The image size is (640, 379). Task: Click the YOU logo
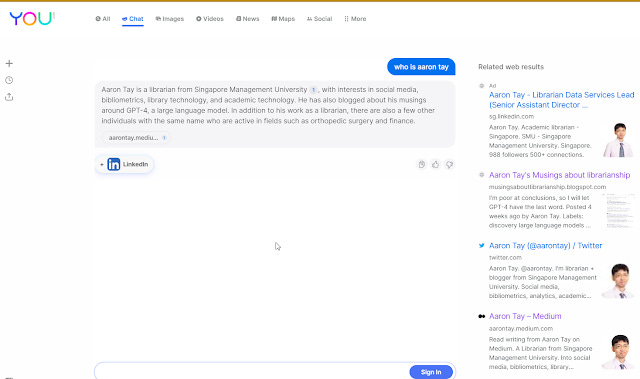(32, 19)
